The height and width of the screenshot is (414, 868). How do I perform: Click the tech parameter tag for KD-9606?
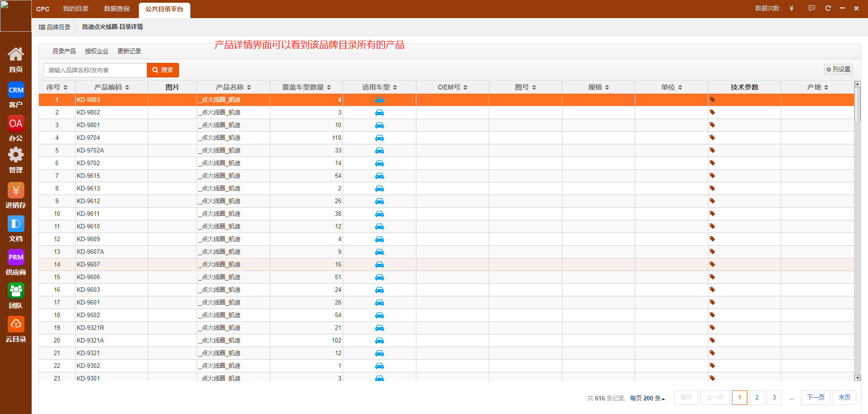click(712, 277)
